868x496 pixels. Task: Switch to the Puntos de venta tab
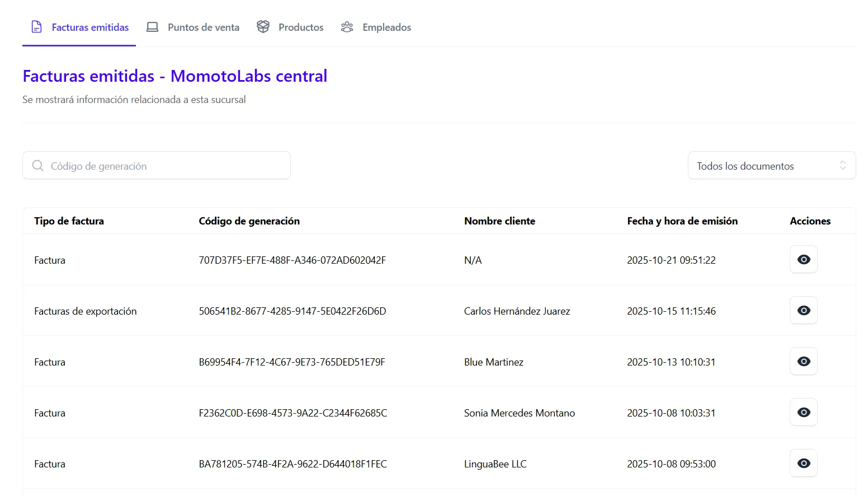click(x=203, y=27)
